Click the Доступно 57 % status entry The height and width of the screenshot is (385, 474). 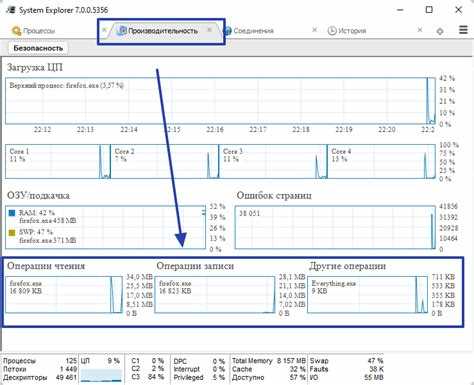269,377
